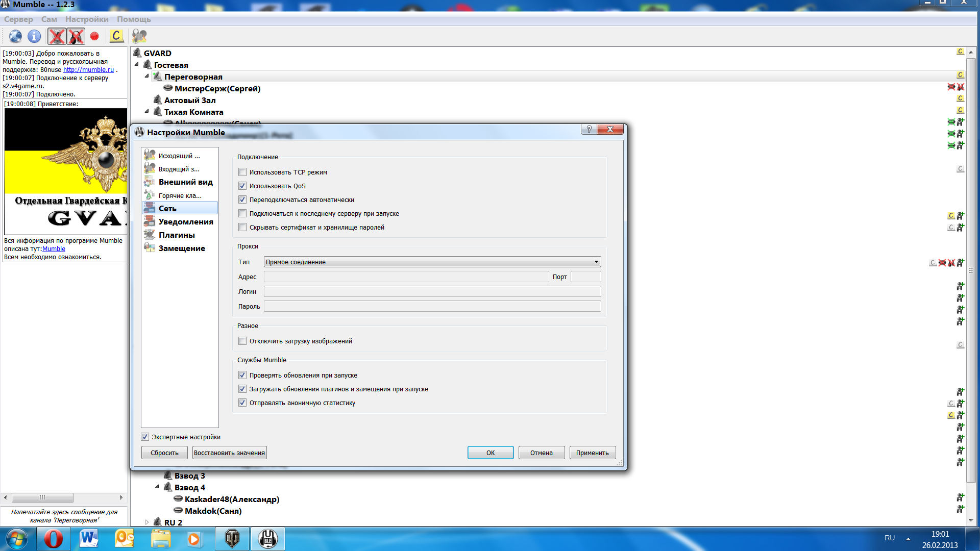Open the settings toolbar icon
The image size is (980, 551).
pyautogui.click(x=139, y=36)
